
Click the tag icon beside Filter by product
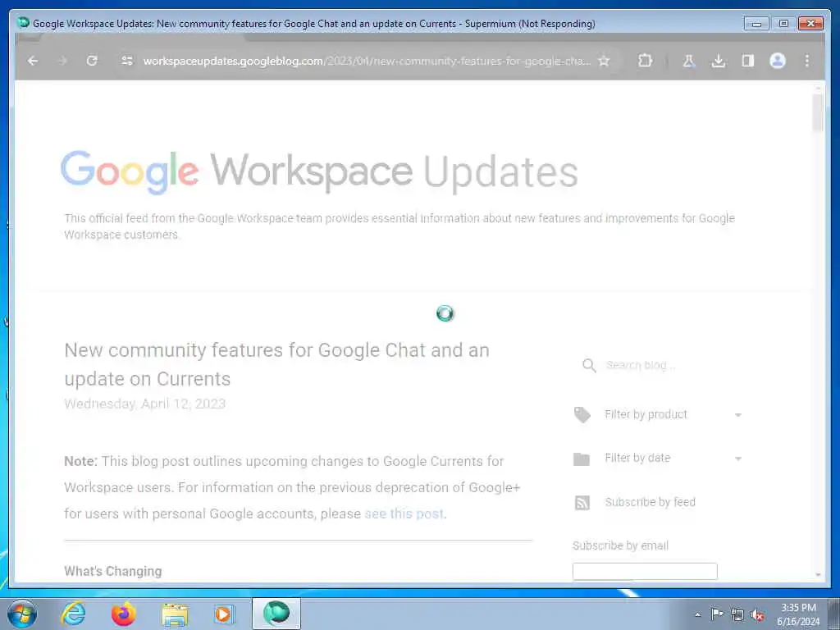click(582, 414)
